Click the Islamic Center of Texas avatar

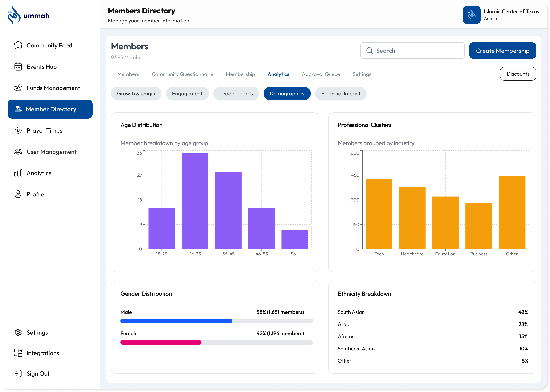pos(471,15)
